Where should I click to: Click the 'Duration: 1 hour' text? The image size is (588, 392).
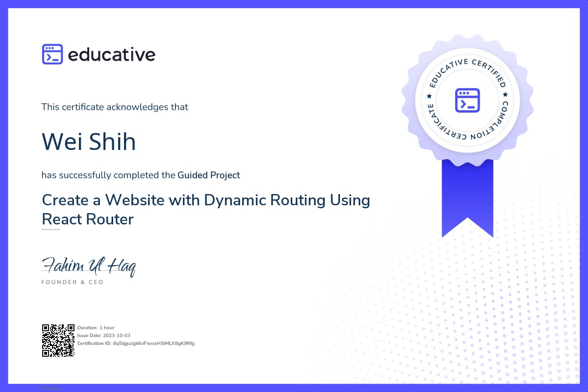tap(96, 327)
